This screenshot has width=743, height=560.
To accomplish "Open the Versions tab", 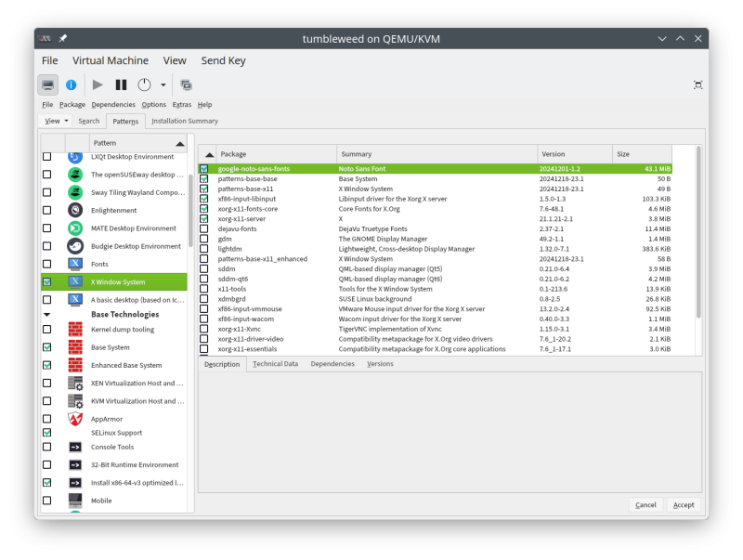I will 380,364.
